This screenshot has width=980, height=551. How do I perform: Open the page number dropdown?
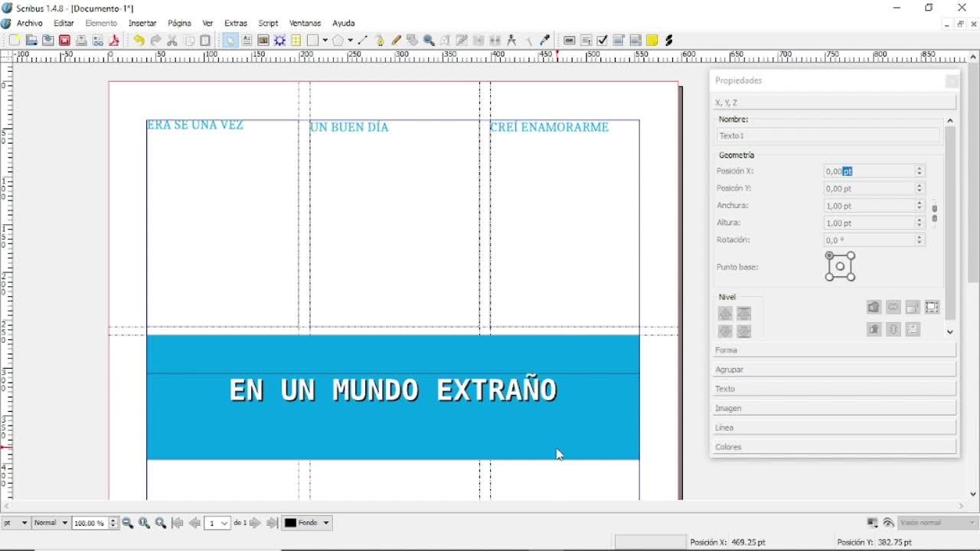click(217, 523)
